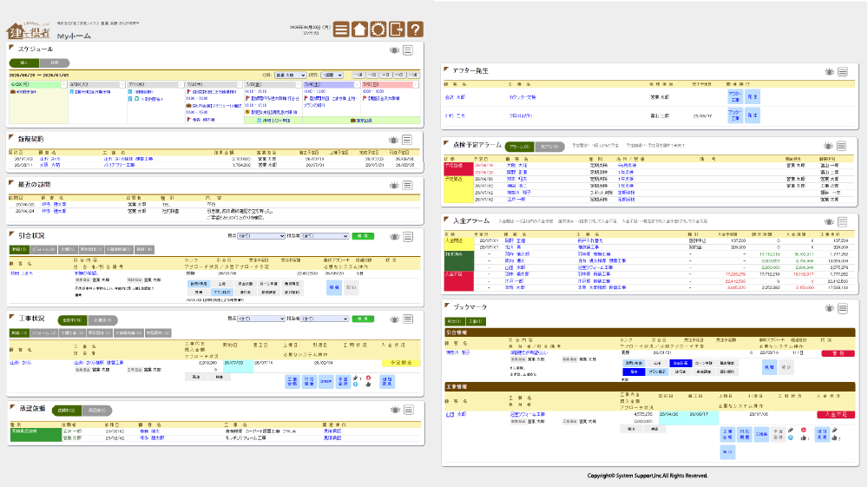Open the 拠点 dropdown in 工事状況
The height and width of the screenshot is (487, 868).
pyautogui.click(x=260, y=319)
